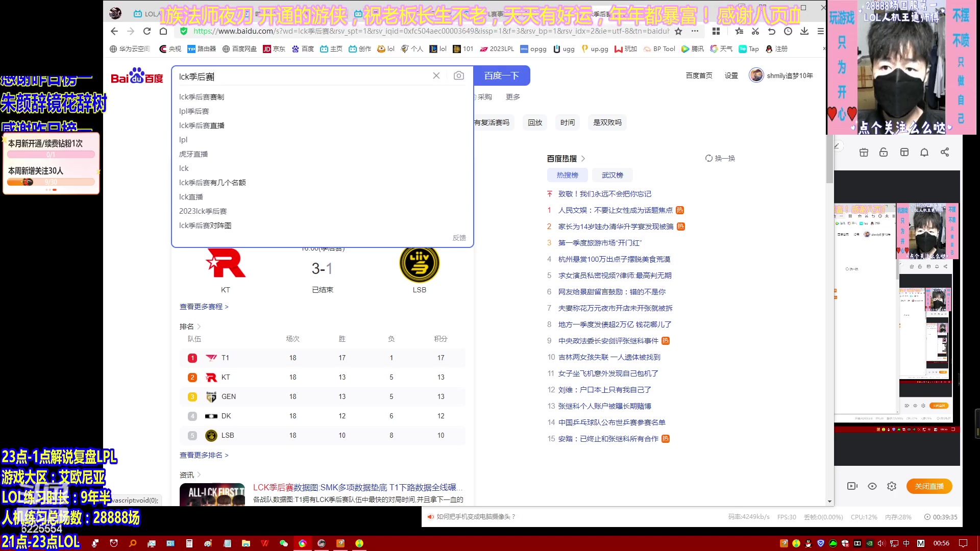Select suggestion lck季后赛有几个名额
980x551 pixels.
212,183
